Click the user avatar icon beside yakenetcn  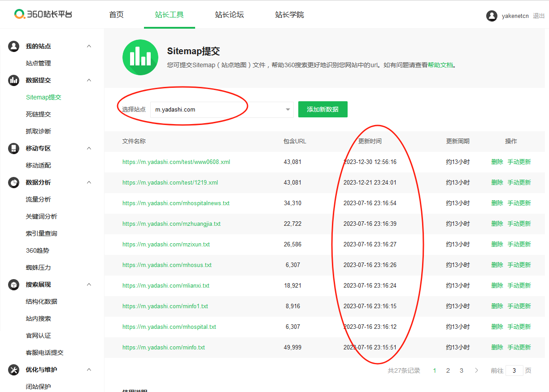[x=492, y=16]
